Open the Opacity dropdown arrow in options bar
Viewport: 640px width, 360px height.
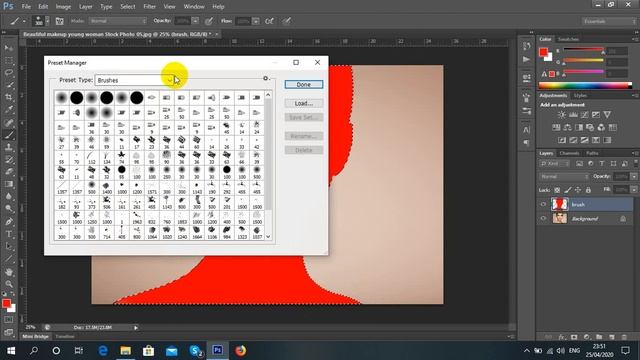(x=196, y=21)
